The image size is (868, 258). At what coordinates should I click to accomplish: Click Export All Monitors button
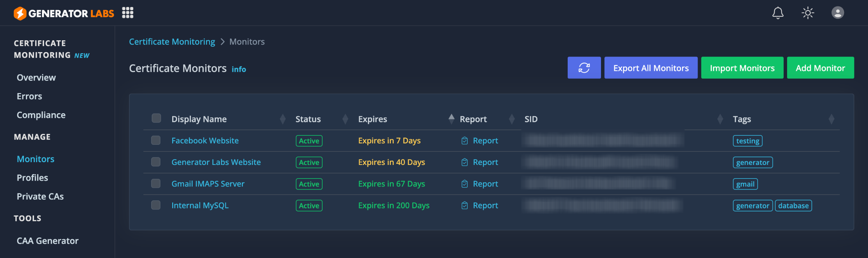pos(651,68)
